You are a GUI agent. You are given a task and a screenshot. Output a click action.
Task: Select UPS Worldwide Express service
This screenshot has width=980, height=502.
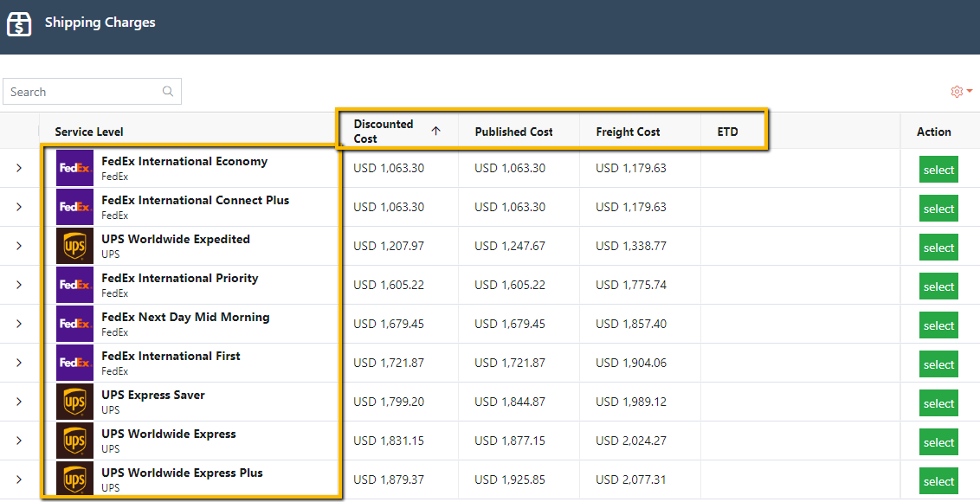938,442
